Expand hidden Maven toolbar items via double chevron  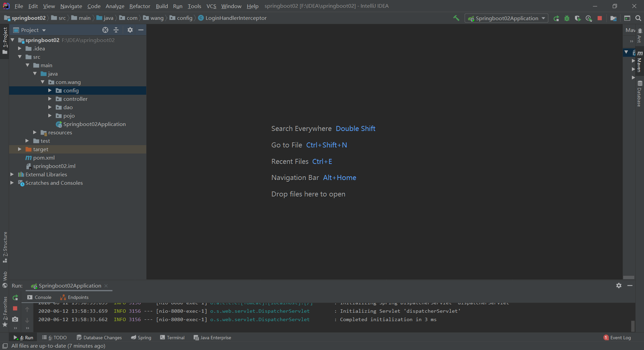(x=632, y=41)
